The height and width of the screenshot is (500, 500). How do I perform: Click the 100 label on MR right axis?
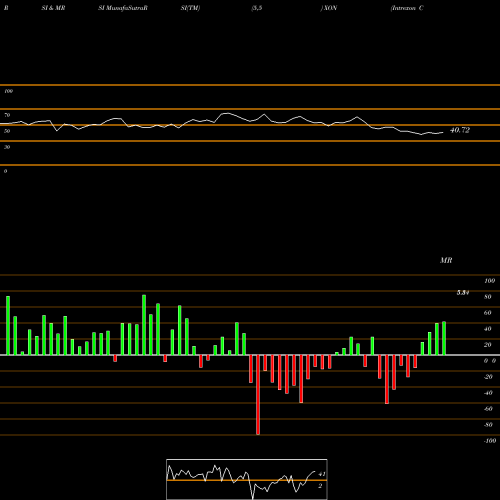489,281
